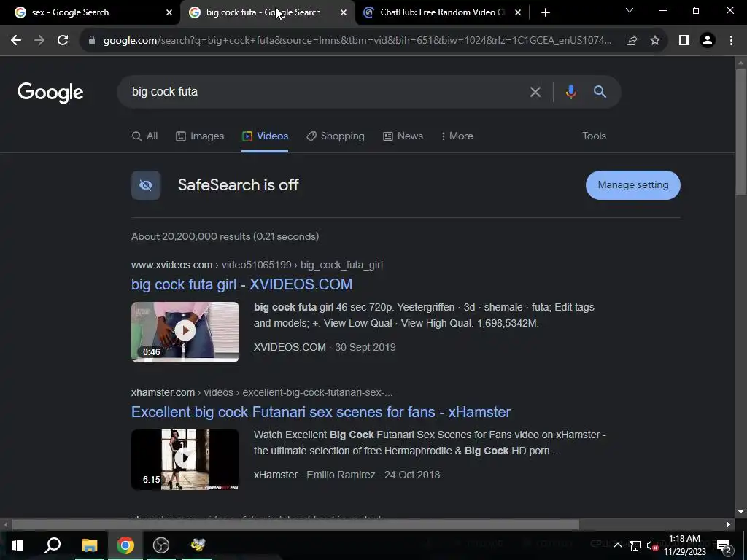Select the Videos tab
Screen dimensions: 747x560
(x=265, y=136)
